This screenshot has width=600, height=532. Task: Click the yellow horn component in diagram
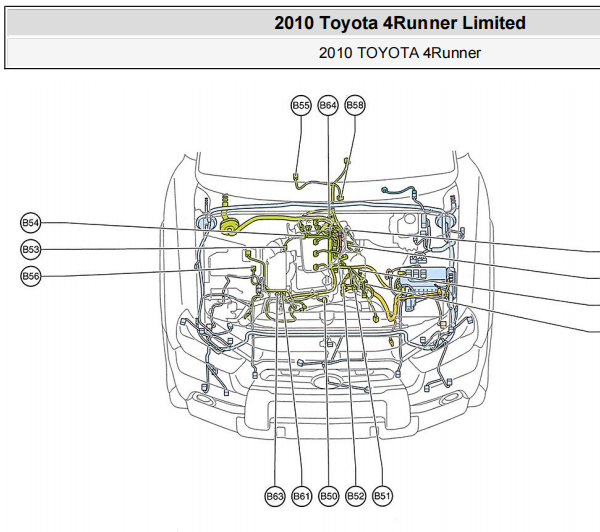[230, 226]
